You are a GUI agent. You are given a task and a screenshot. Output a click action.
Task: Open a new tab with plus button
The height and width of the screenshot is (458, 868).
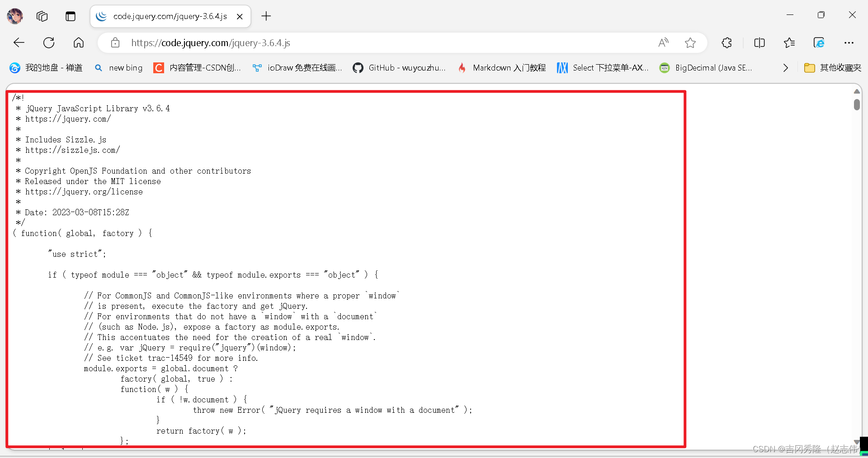(266, 16)
